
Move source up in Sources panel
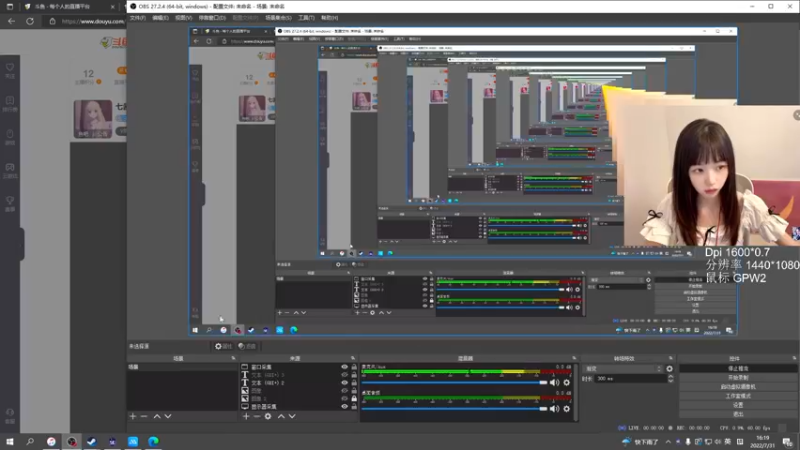(281, 416)
